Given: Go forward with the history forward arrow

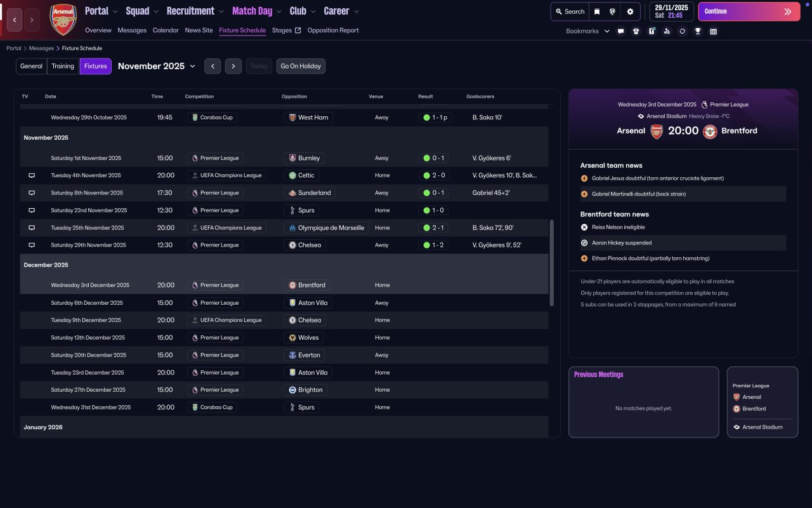Looking at the screenshot, I should click(x=32, y=20).
